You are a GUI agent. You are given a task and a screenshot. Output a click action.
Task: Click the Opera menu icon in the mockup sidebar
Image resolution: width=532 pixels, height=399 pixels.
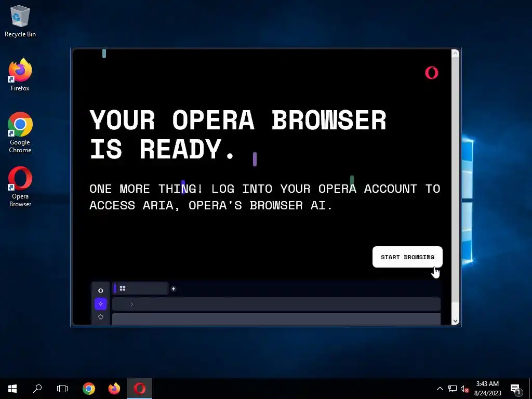click(100, 290)
